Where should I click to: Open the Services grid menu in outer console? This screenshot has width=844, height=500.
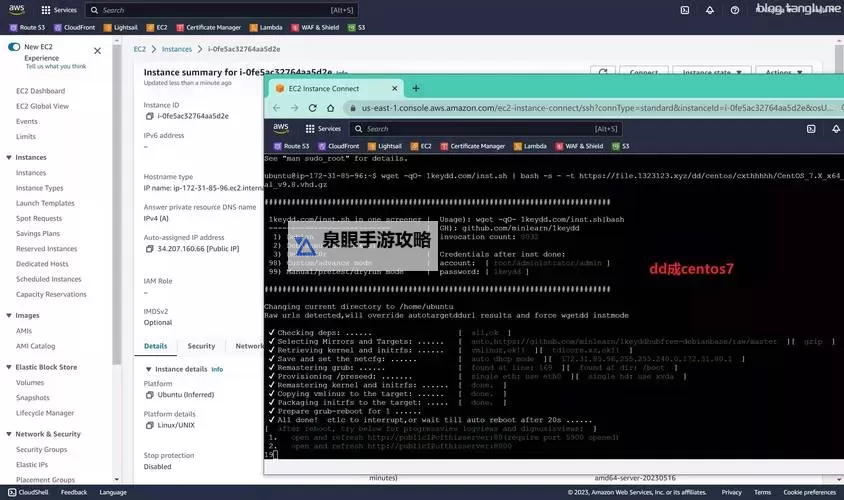click(x=59, y=10)
